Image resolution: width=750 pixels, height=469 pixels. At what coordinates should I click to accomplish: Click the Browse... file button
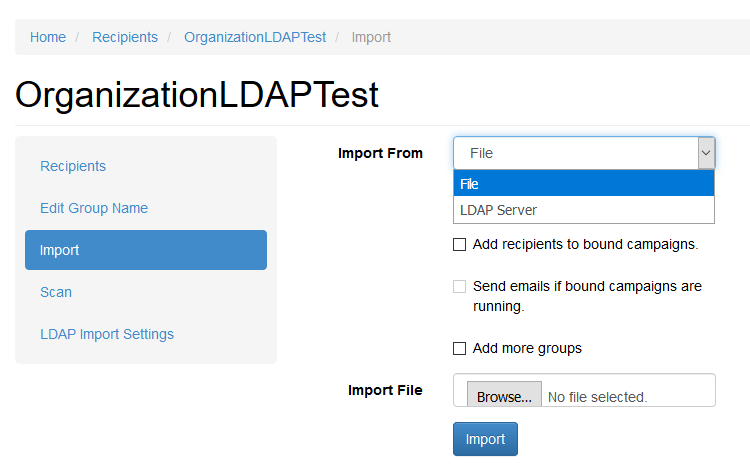504,394
